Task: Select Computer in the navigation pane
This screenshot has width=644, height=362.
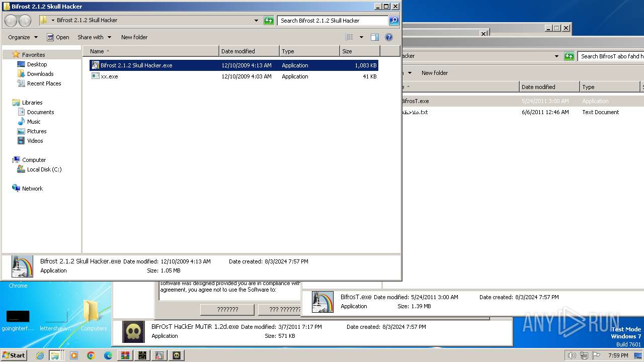Action: [x=34, y=160]
